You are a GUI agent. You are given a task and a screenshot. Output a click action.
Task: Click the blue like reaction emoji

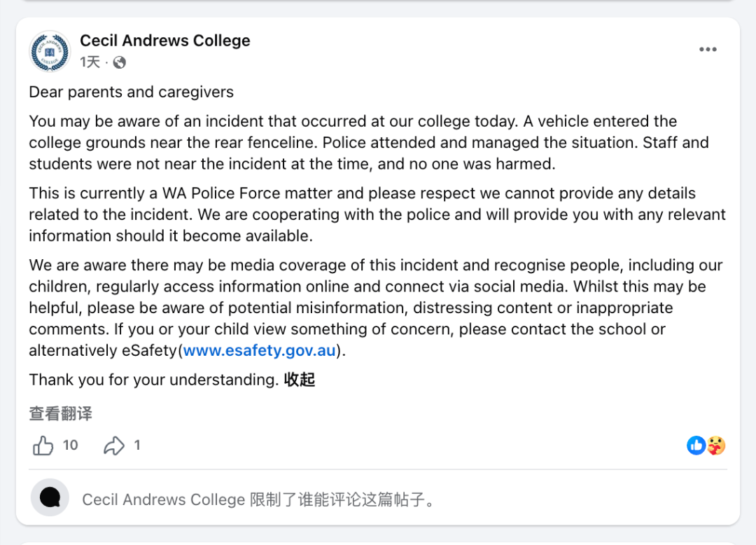[696, 446]
